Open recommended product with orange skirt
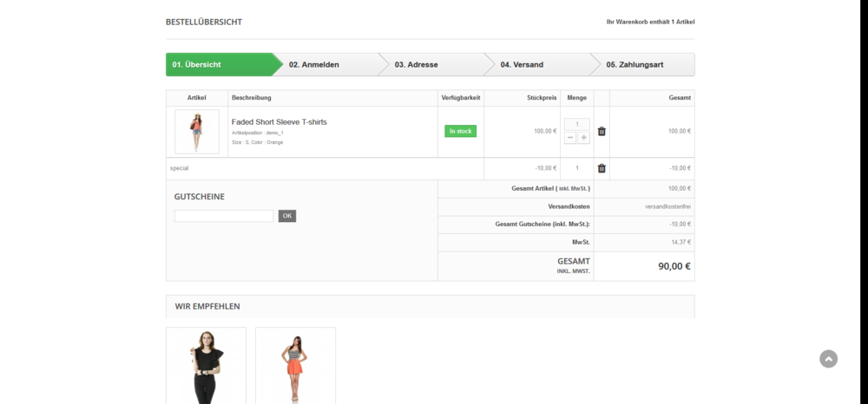The width and height of the screenshot is (868, 404). tap(295, 365)
